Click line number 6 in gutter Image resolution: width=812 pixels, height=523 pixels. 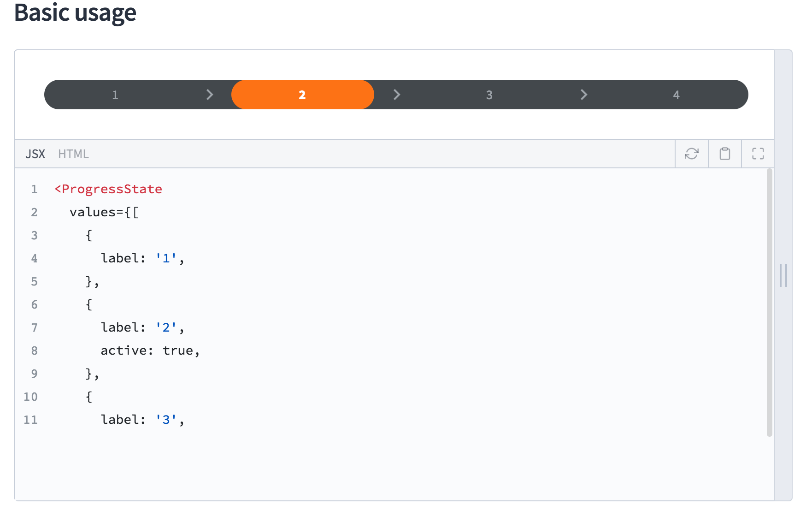[x=34, y=304]
